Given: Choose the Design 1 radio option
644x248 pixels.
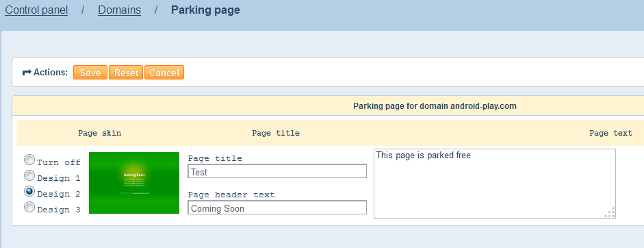Looking at the screenshot, I should (29, 175).
